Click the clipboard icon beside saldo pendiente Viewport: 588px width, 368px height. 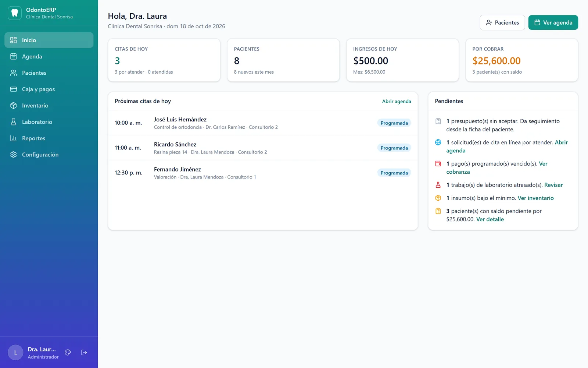pyautogui.click(x=438, y=211)
